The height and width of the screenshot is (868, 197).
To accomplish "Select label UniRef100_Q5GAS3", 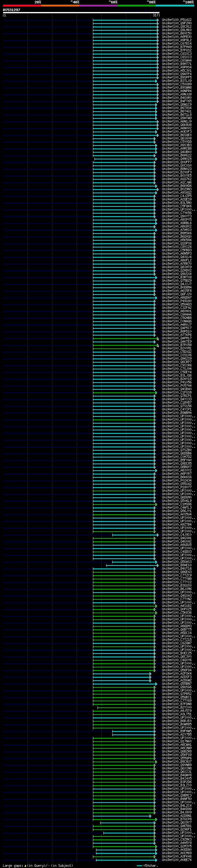I will 177,562.
